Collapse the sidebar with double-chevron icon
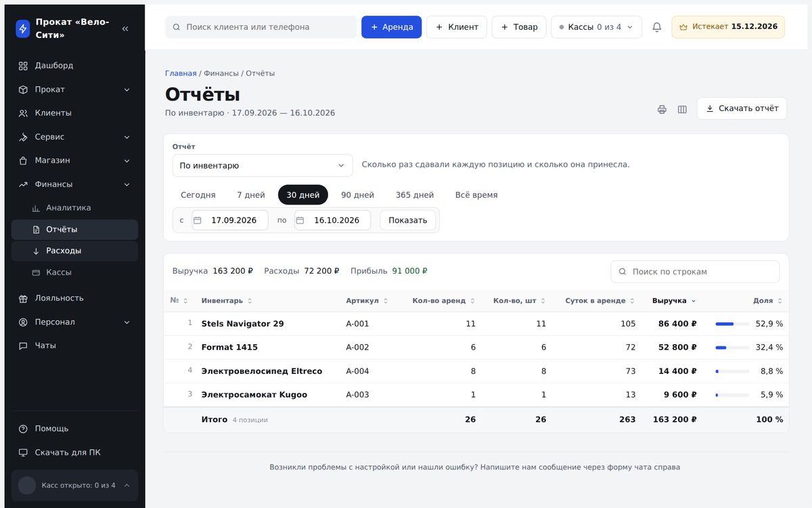Screen dimensions: 812x508 click(125, 28)
